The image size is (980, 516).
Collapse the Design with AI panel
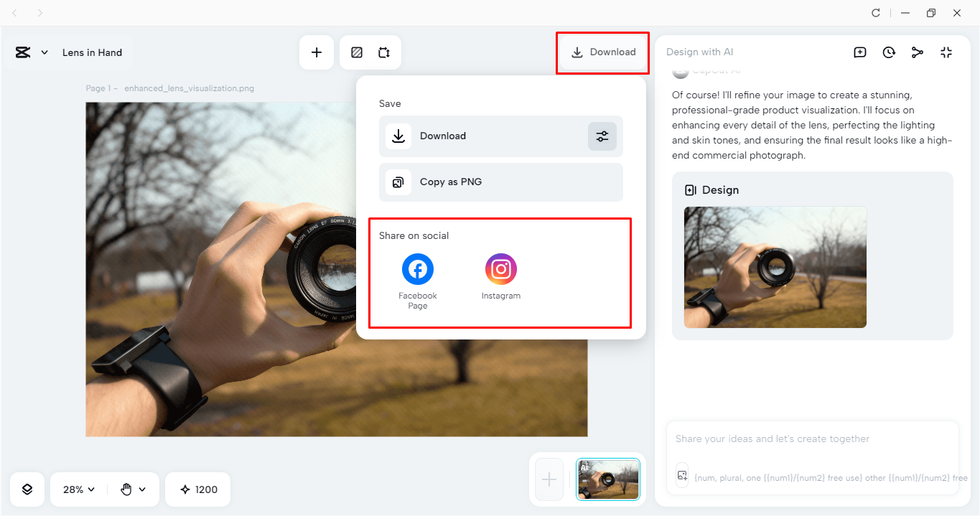point(946,52)
